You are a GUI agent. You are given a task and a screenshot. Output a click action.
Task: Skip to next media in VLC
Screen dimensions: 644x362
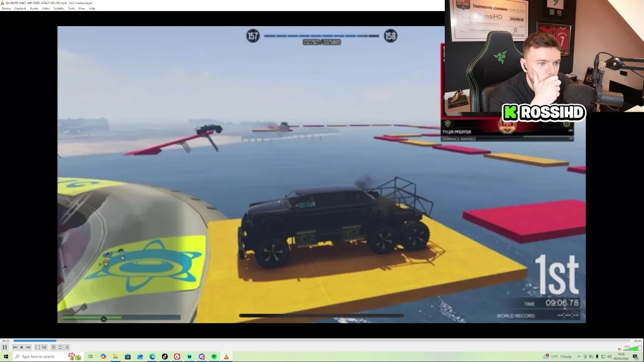28,347
